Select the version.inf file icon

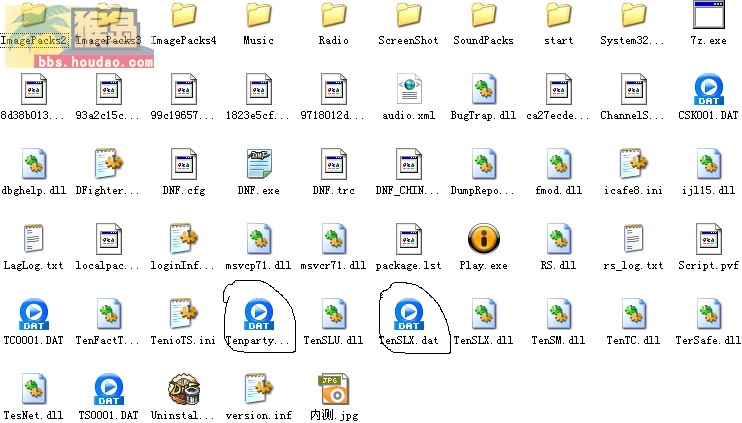258,389
